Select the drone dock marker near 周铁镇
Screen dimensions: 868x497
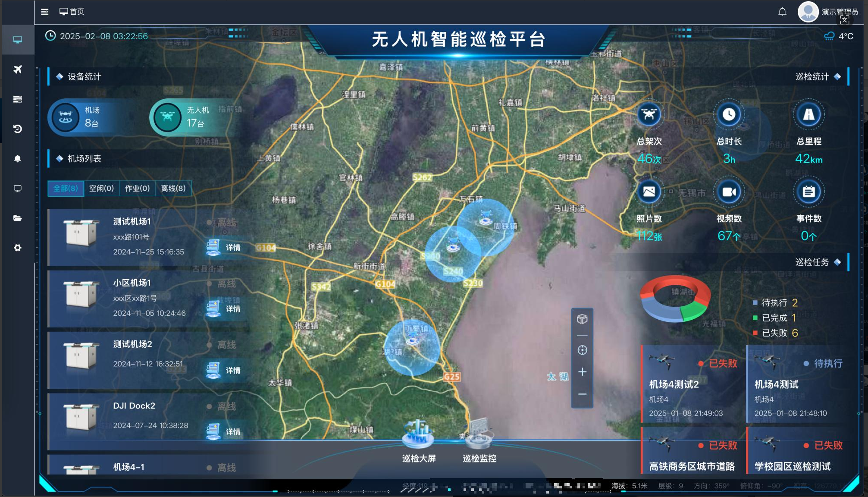click(486, 218)
